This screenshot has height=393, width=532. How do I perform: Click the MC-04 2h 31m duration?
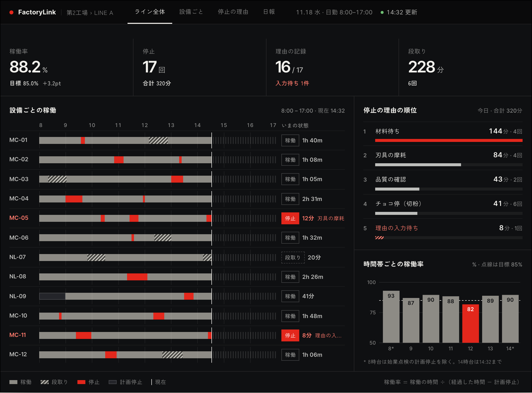click(312, 199)
